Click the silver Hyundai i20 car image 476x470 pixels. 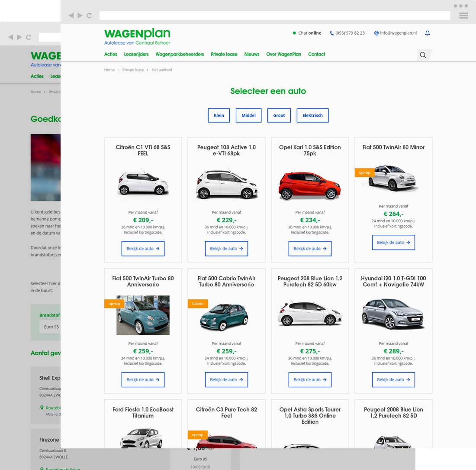pos(393,314)
